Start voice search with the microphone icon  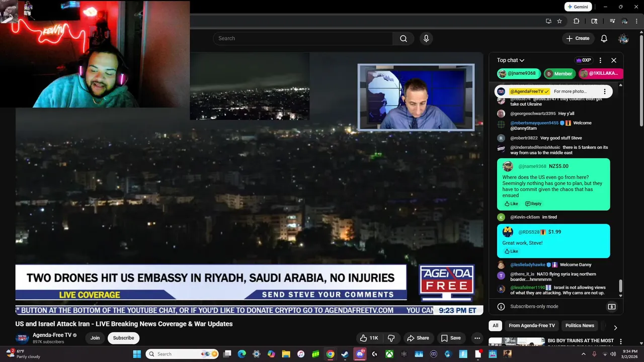(x=426, y=38)
